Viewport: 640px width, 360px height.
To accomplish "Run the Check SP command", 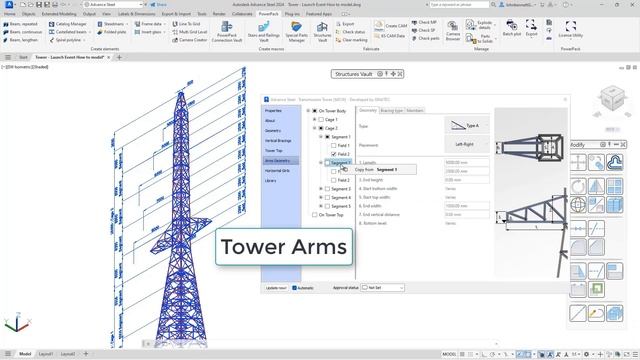I will pos(424,30).
